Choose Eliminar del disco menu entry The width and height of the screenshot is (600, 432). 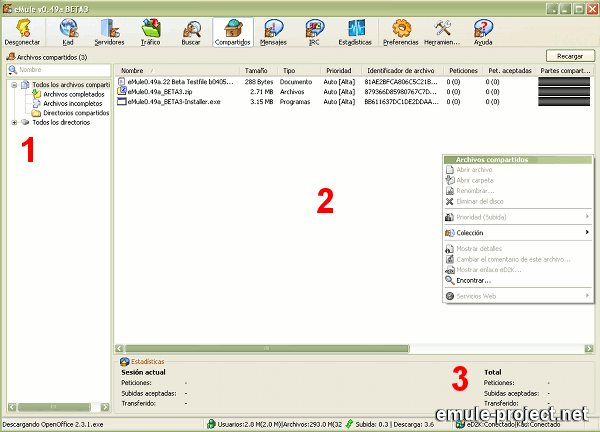coord(518,201)
